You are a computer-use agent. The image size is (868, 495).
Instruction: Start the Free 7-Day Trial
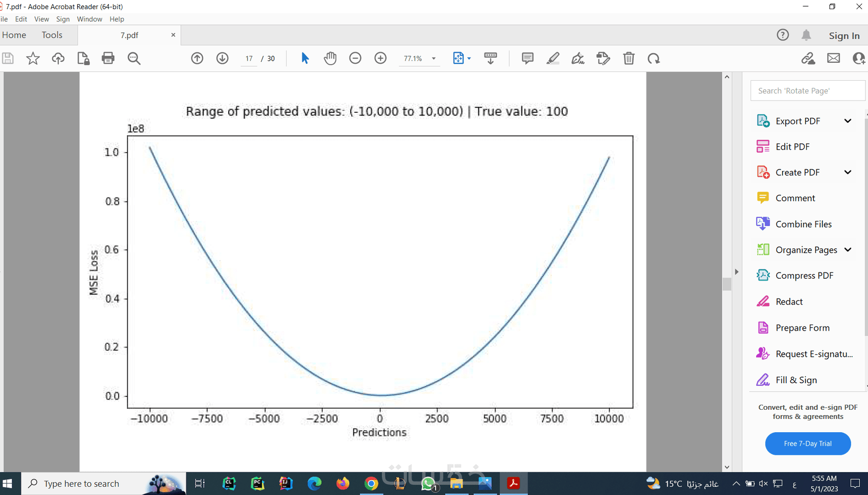808,443
